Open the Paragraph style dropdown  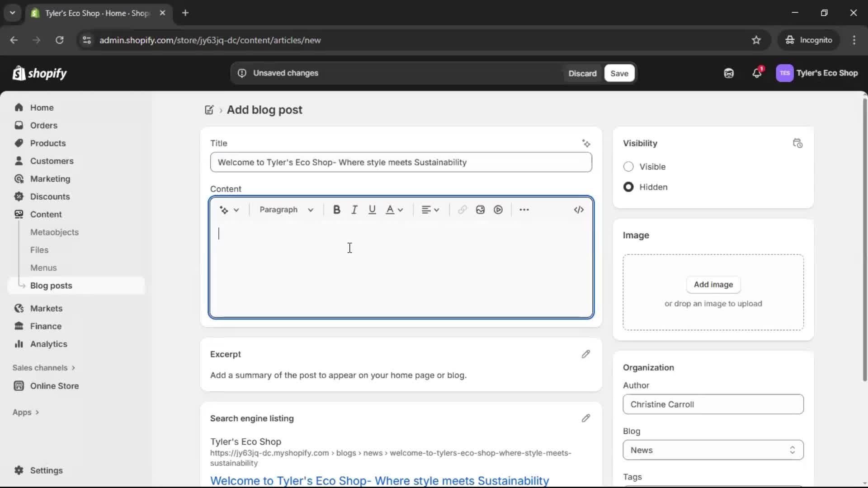pos(287,210)
